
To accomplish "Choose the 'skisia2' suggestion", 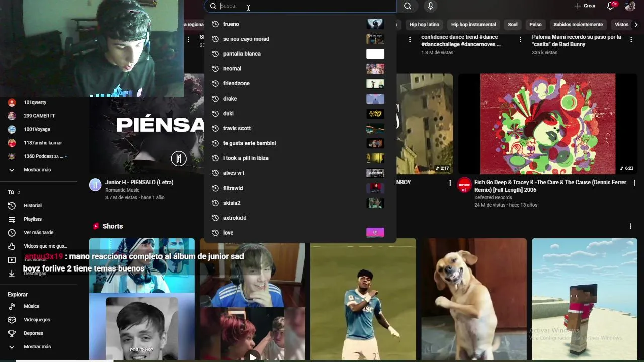I will pos(300,203).
